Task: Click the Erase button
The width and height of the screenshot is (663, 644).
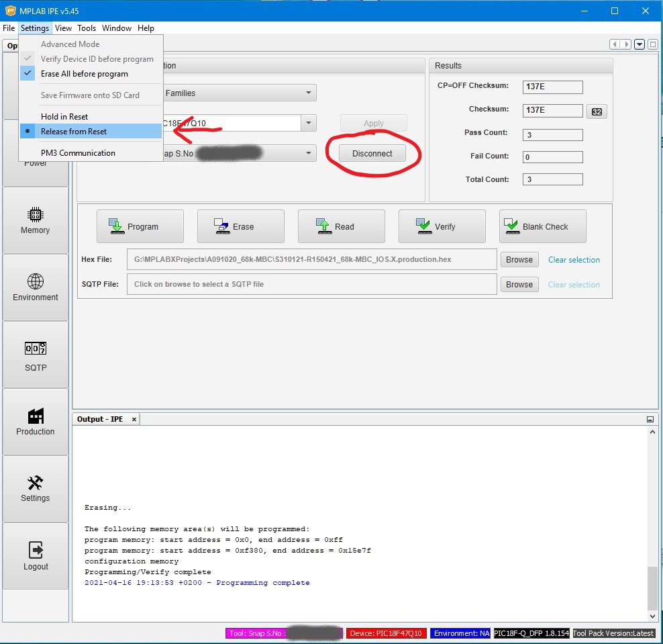Action: point(241,226)
